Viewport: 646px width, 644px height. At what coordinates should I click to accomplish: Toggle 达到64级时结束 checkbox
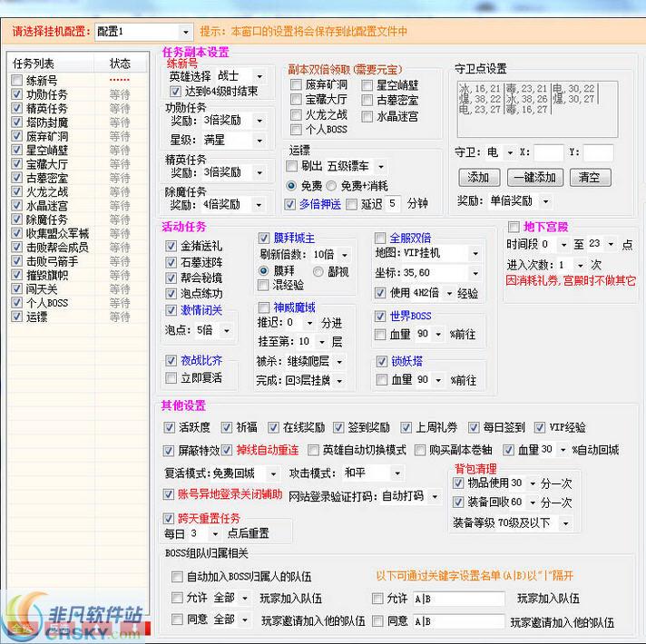175,91
